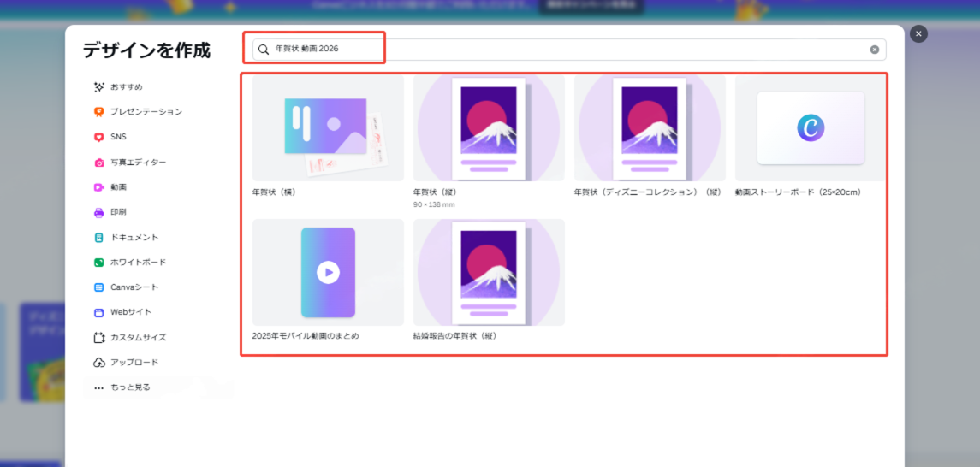980x467 pixels.
Task: Focus the search box containing 年賀状 動画 2026
Action: pyautogui.click(x=569, y=50)
